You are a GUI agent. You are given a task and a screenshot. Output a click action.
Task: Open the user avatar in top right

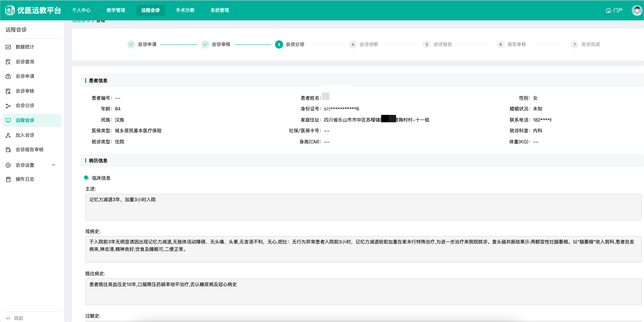[x=637, y=10]
